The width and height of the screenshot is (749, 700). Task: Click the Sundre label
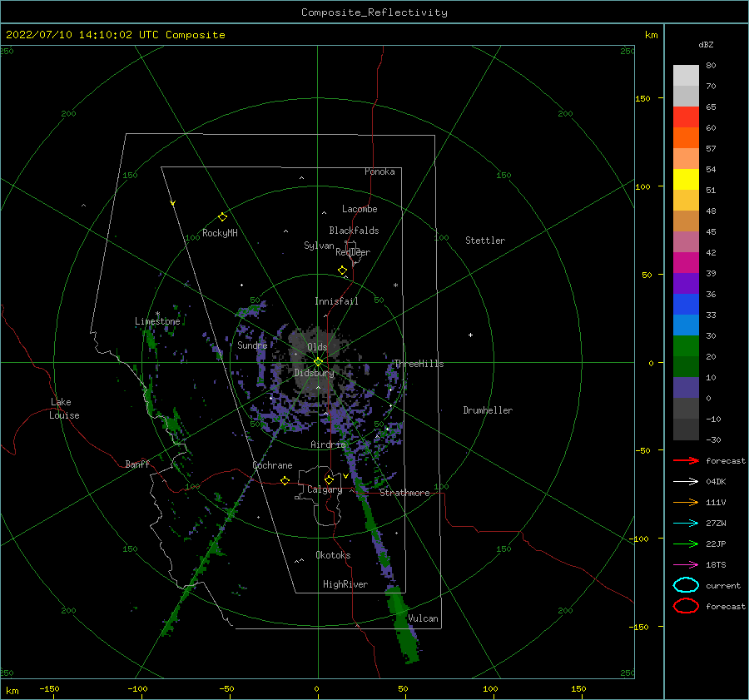(x=252, y=345)
